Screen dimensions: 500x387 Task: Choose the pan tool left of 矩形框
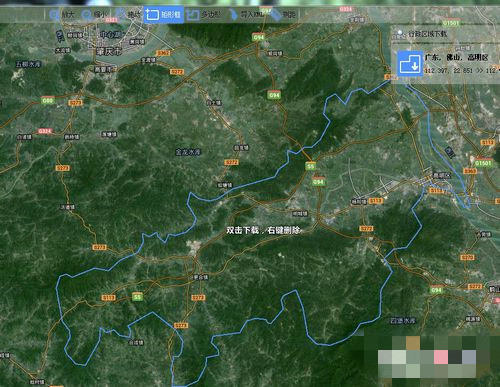click(x=129, y=14)
